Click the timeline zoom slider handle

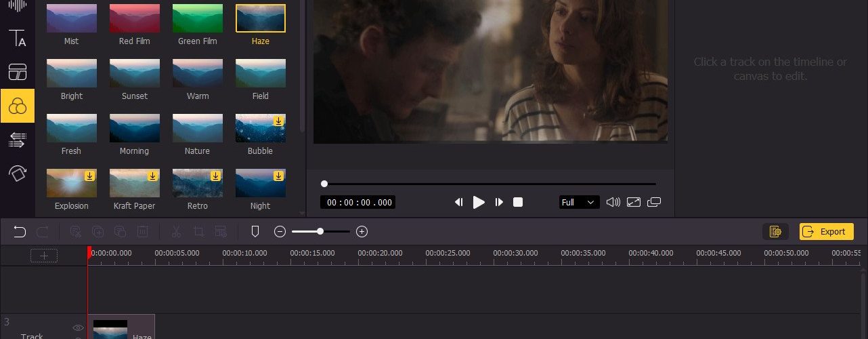pos(320,232)
